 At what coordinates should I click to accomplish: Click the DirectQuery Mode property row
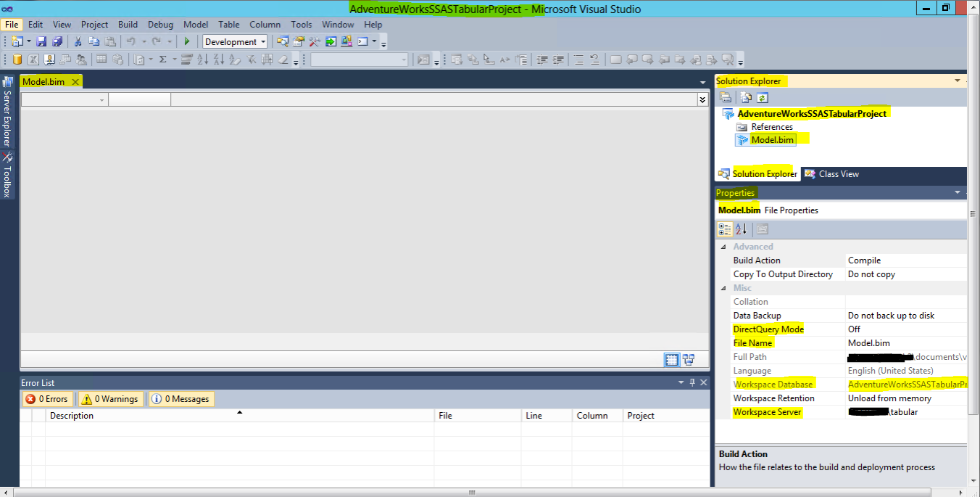click(841, 329)
